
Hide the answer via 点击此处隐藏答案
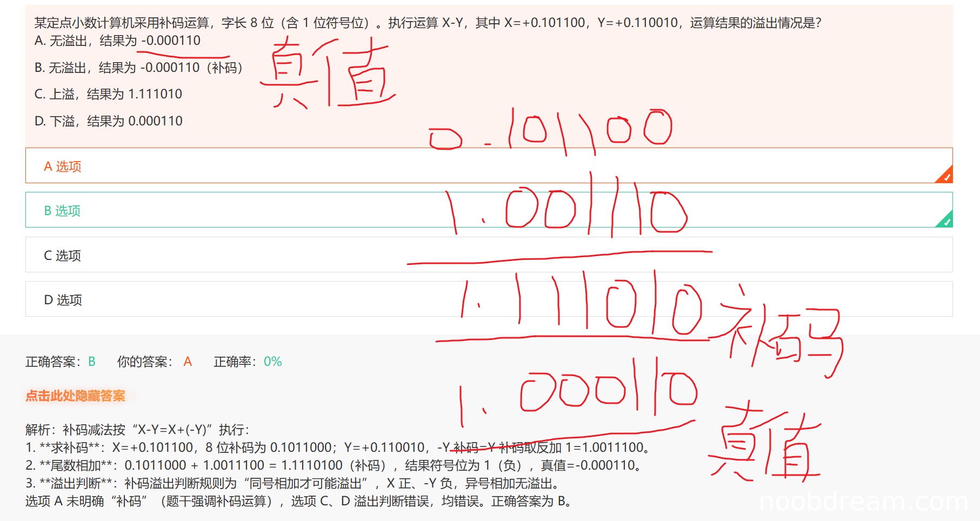(75, 396)
